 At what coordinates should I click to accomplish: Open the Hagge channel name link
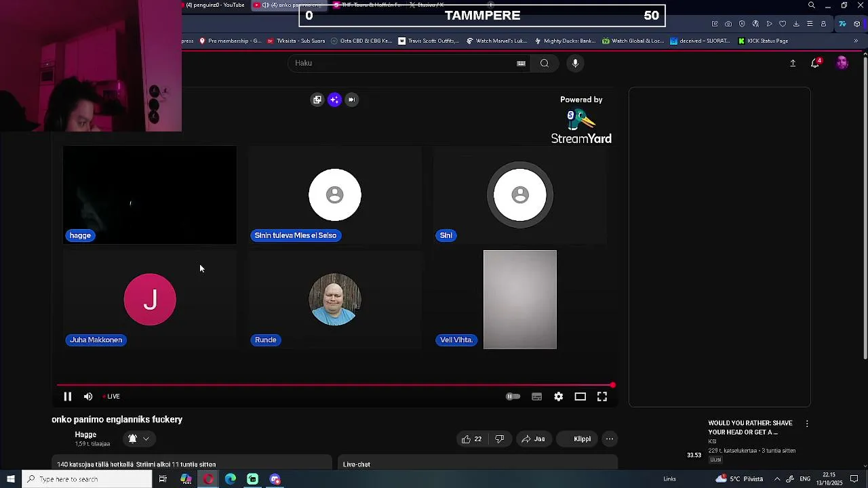pyautogui.click(x=85, y=434)
